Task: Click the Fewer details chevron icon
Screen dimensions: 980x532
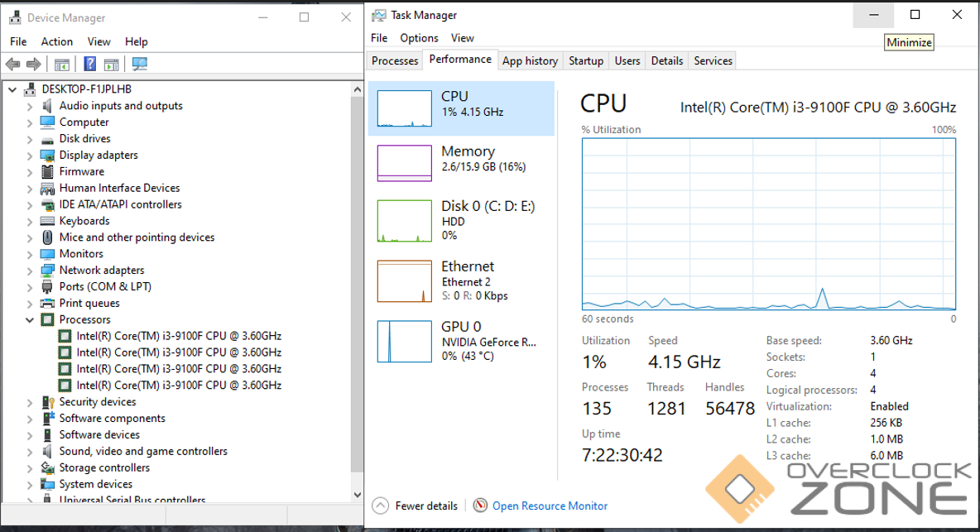Action: (381, 506)
